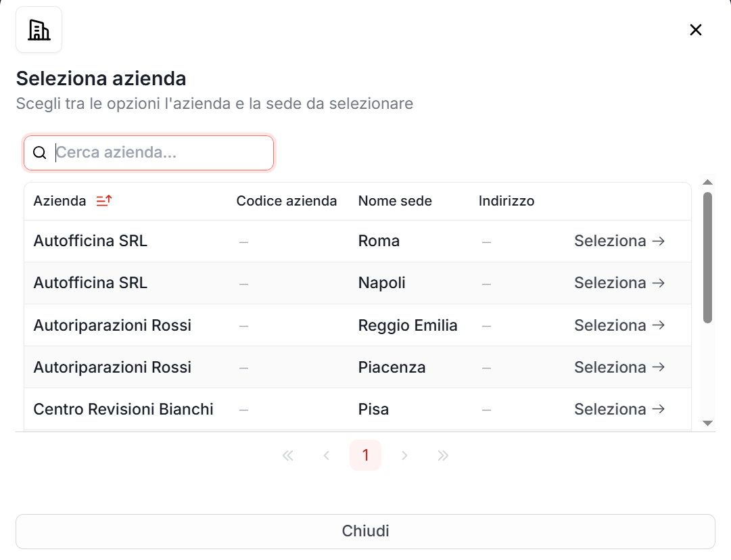This screenshot has width=731, height=560.
Task: Click the next-page chevron in pagination
Action: pyautogui.click(x=404, y=455)
